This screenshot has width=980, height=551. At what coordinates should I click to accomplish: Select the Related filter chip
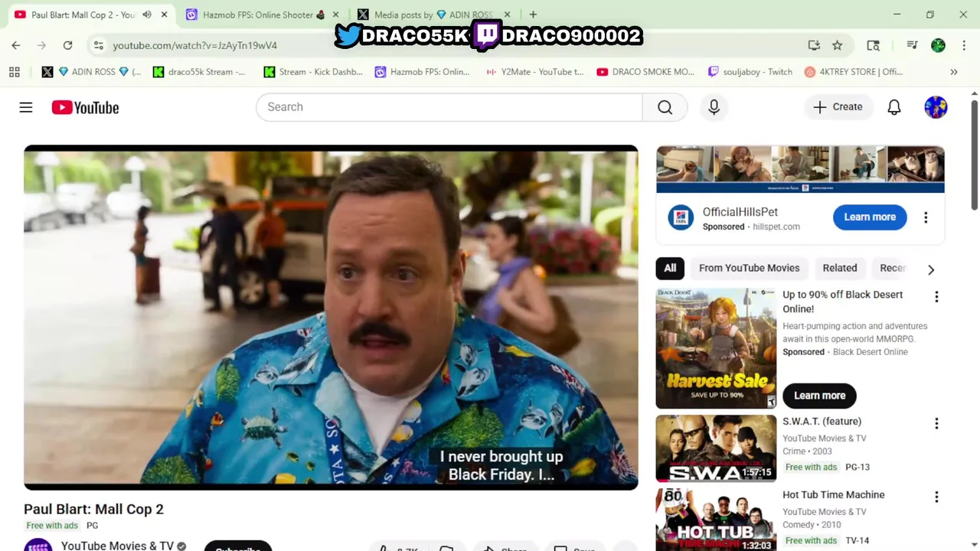(x=840, y=268)
